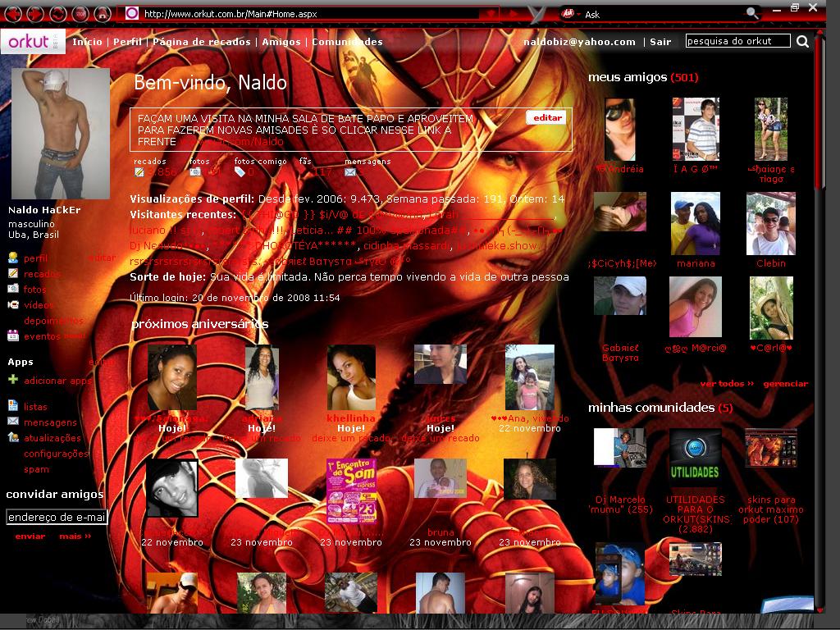Open the browser home page button
This screenshot has width=840, height=630.
click(103, 13)
